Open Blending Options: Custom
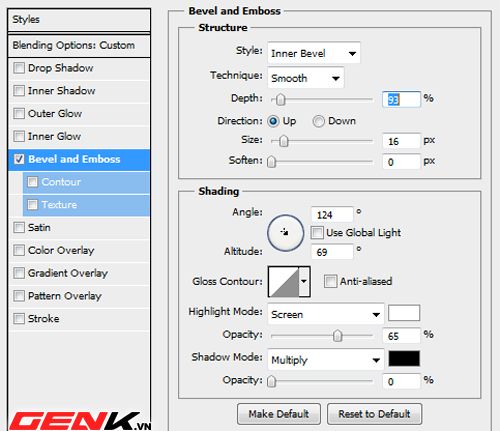 [x=79, y=45]
